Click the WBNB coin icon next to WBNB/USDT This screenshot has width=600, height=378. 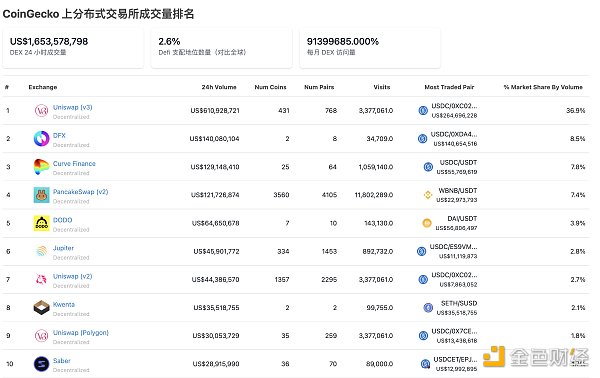(428, 195)
